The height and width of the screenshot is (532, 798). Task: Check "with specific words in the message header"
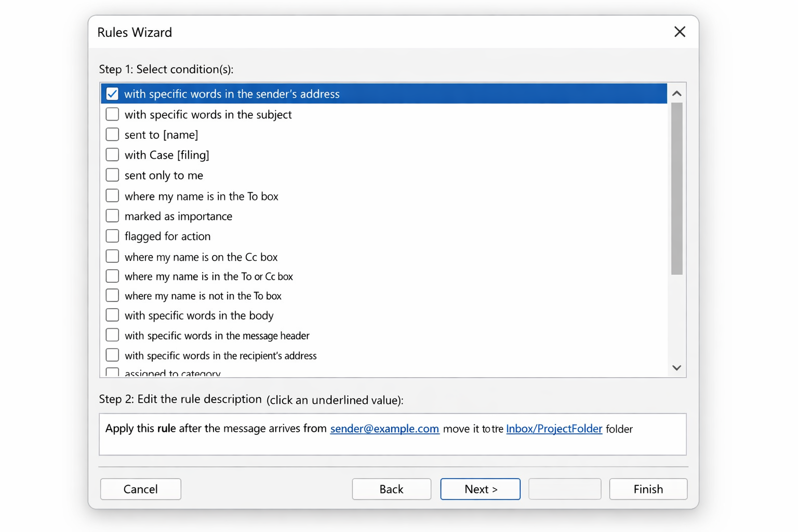[112, 335]
